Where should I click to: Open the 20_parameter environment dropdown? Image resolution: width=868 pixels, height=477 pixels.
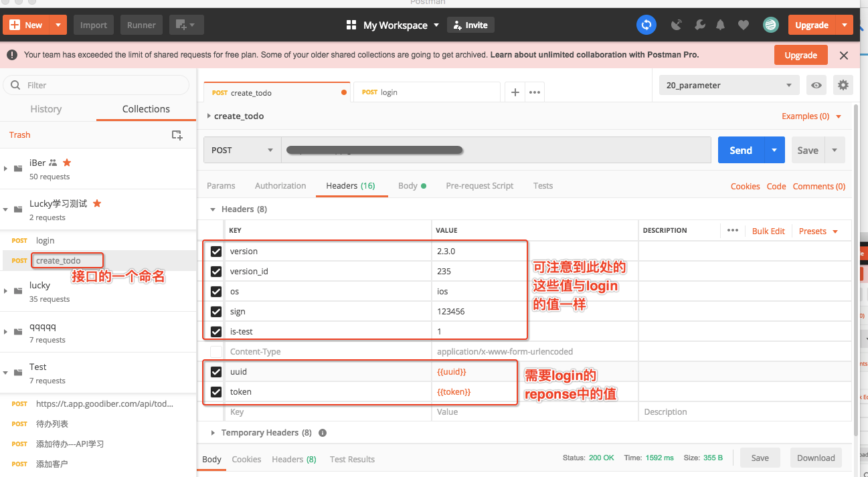click(x=729, y=86)
